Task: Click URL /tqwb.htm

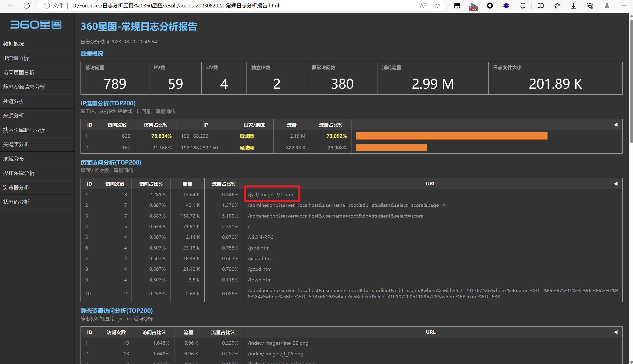Action: pyautogui.click(x=259, y=280)
